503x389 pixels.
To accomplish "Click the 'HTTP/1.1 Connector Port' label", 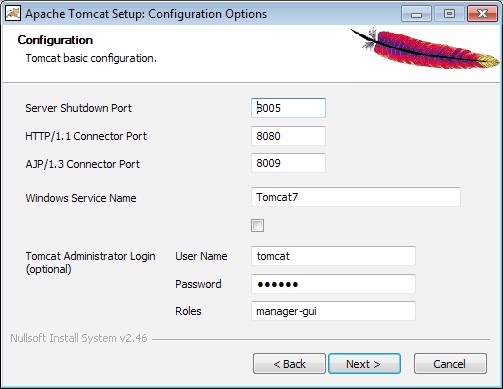I will 86,136.
